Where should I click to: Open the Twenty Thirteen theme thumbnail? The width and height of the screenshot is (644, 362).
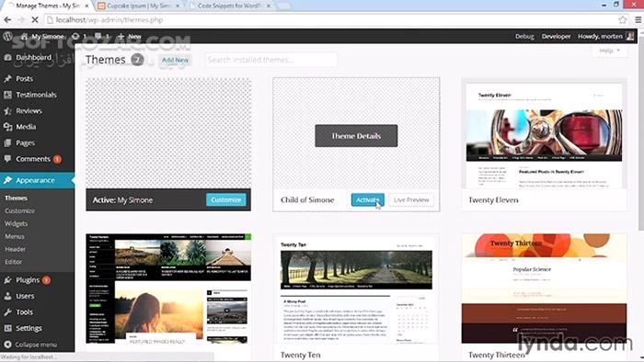545,288
